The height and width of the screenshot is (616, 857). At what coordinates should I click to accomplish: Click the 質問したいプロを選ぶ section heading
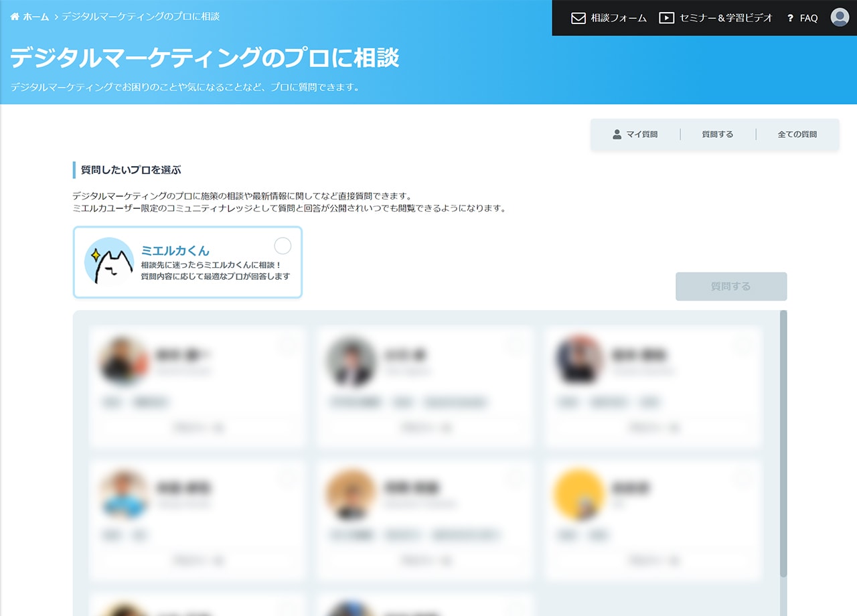point(131,170)
